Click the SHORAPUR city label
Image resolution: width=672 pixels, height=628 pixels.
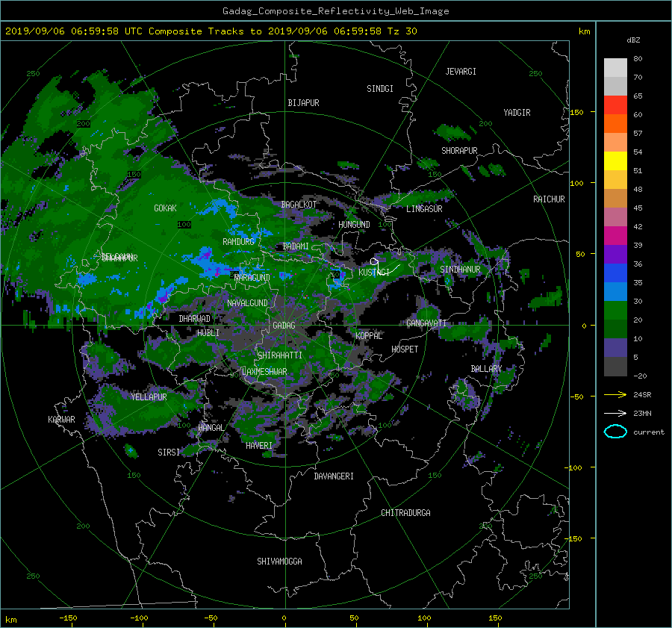(x=459, y=151)
